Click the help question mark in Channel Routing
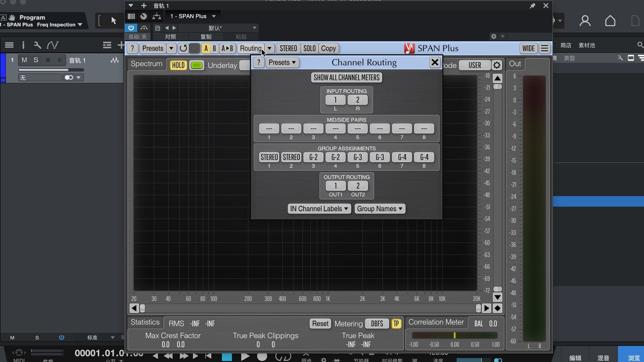 (259, 62)
